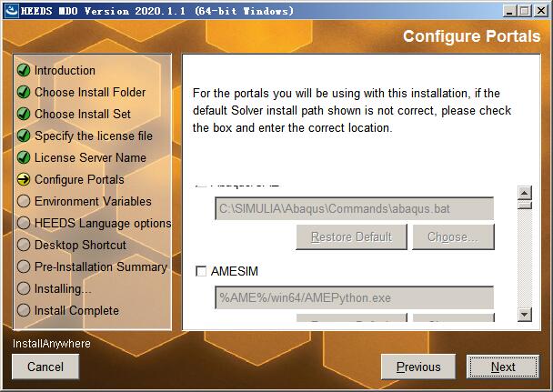
Task: Click the circle icon beside Desktop Shortcut
Action: [x=24, y=245]
